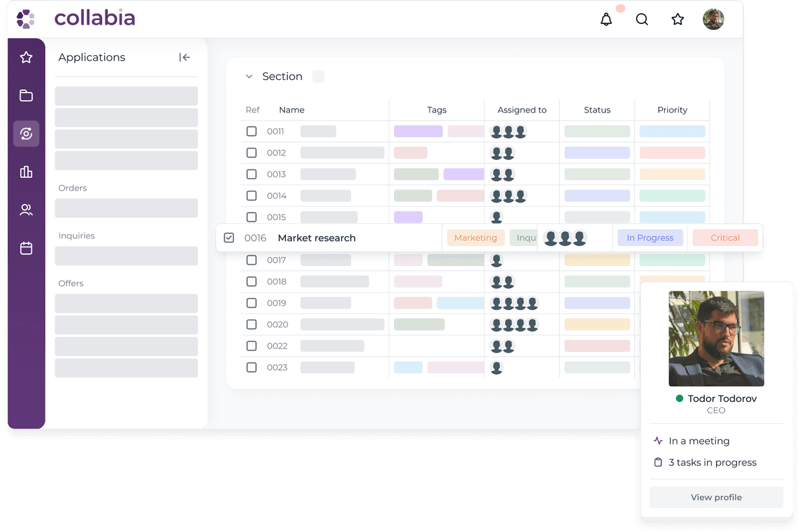Select Inquiries in the Applications sidebar
The image size is (800, 532).
(75, 235)
